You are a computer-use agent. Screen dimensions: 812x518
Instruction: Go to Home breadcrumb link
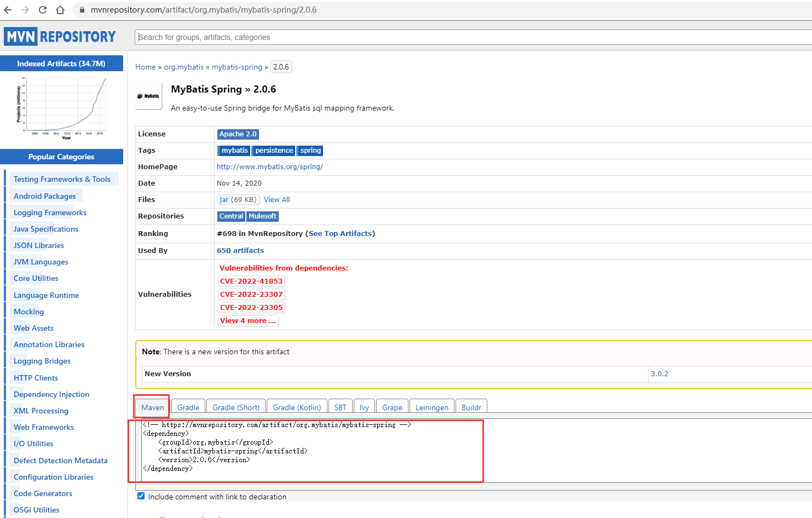pyautogui.click(x=146, y=67)
